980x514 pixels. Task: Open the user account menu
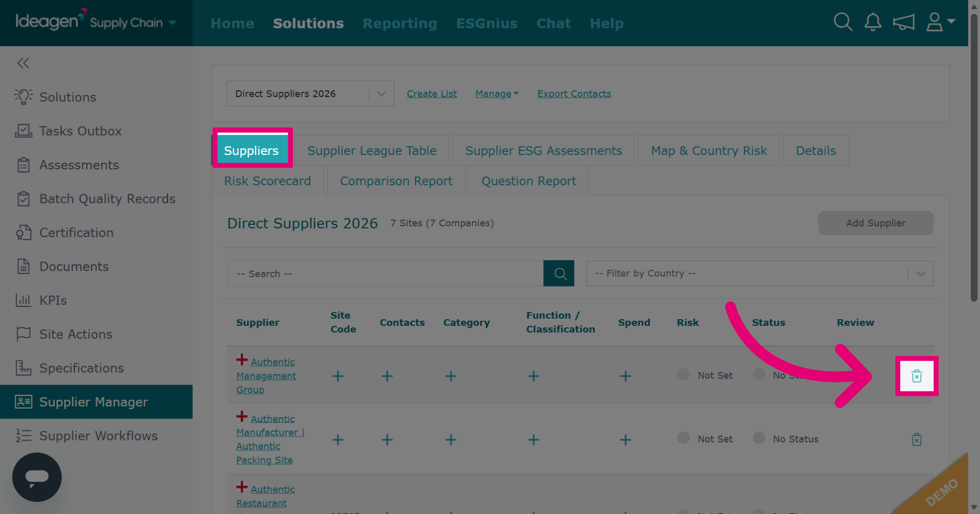pos(940,22)
